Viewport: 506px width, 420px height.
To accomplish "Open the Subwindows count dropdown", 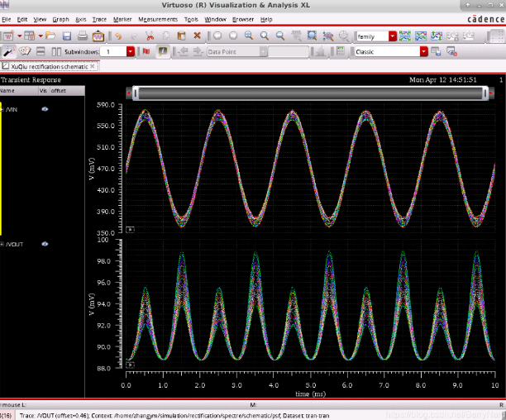I will point(131,51).
